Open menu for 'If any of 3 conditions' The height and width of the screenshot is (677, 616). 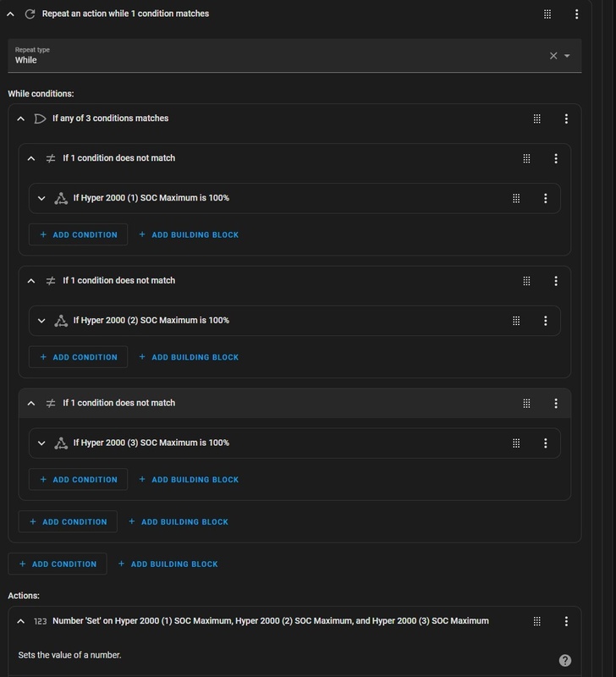tap(566, 118)
